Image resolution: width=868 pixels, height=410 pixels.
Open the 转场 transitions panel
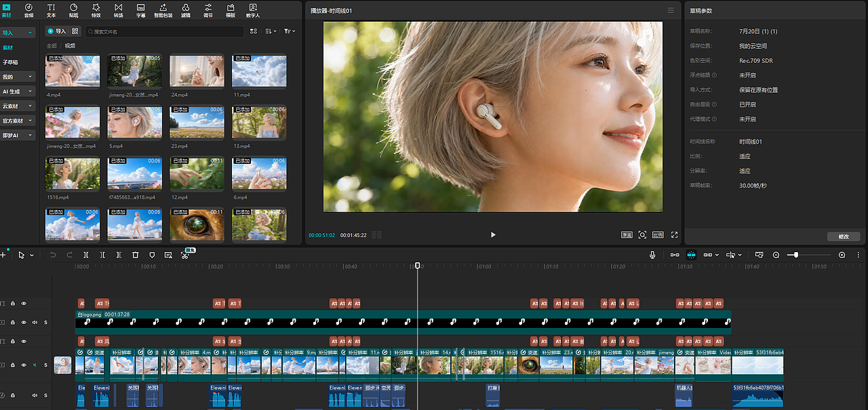pyautogui.click(x=118, y=9)
